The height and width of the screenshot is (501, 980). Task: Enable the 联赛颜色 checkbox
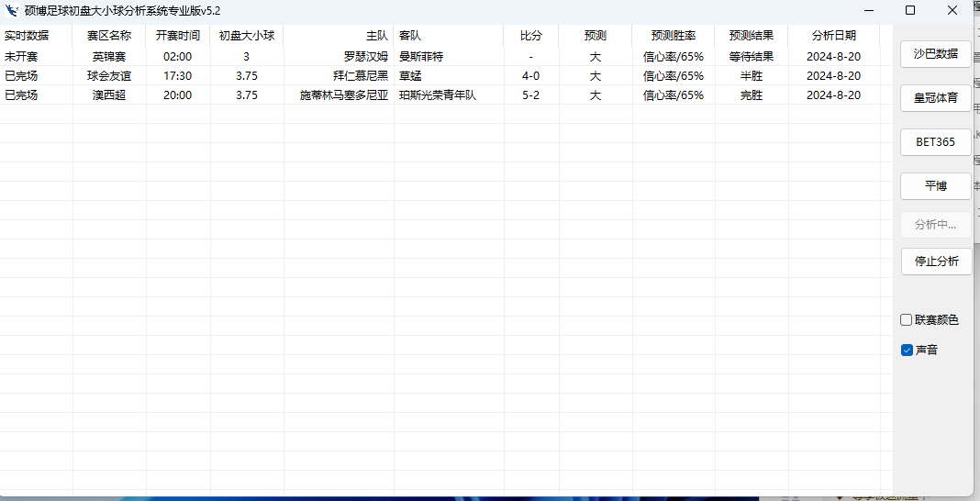[907, 320]
